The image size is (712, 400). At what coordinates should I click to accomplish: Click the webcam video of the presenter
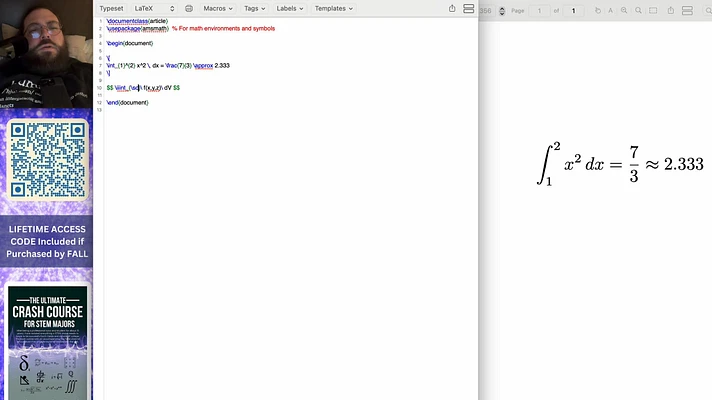pyautogui.click(x=46, y=54)
